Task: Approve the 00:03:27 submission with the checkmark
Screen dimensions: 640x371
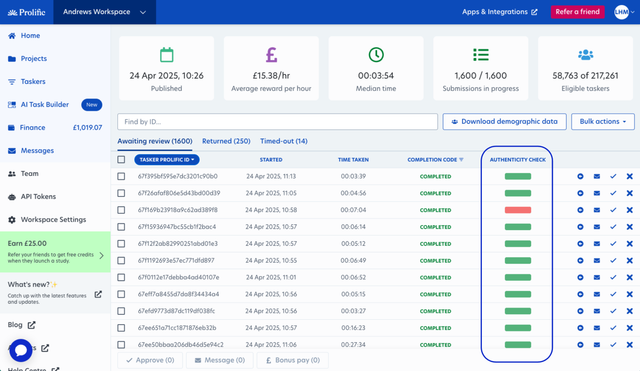Action: pyautogui.click(x=613, y=311)
